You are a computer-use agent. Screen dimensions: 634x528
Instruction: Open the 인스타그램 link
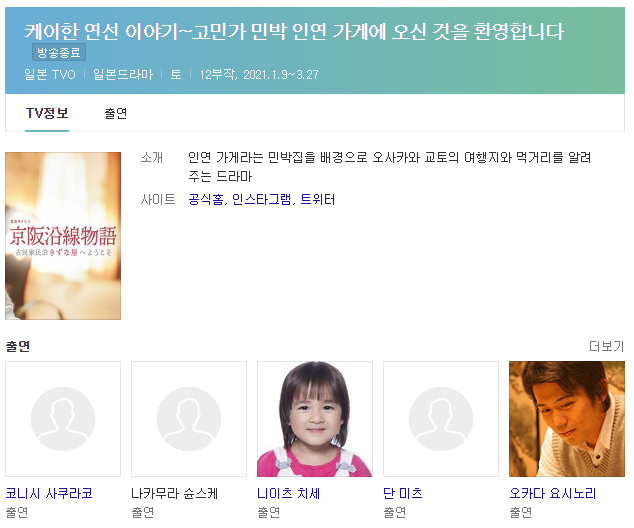(x=261, y=199)
